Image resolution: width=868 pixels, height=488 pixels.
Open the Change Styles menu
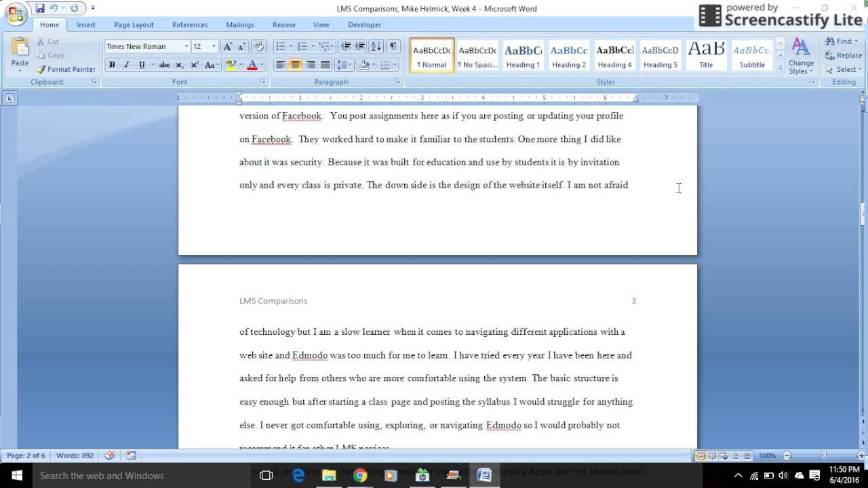click(801, 56)
